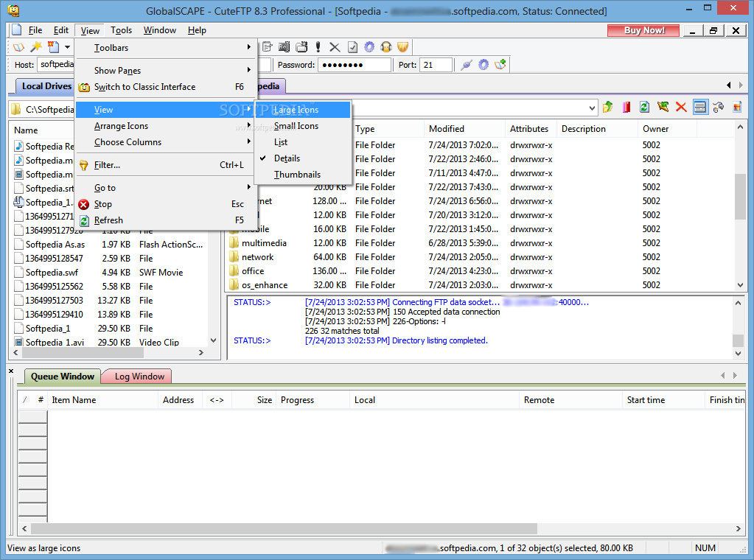
Task: Click the red X delete icon
Action: tap(681, 107)
